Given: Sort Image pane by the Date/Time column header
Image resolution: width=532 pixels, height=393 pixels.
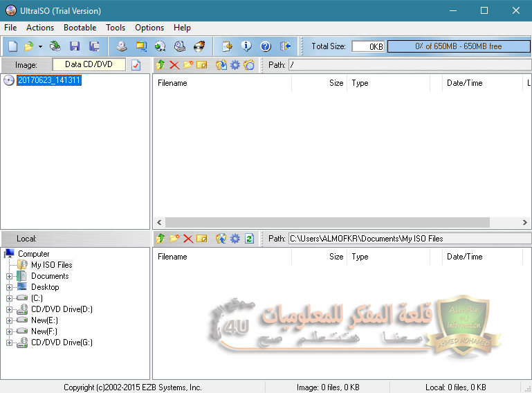Looking at the screenshot, I should [482, 83].
